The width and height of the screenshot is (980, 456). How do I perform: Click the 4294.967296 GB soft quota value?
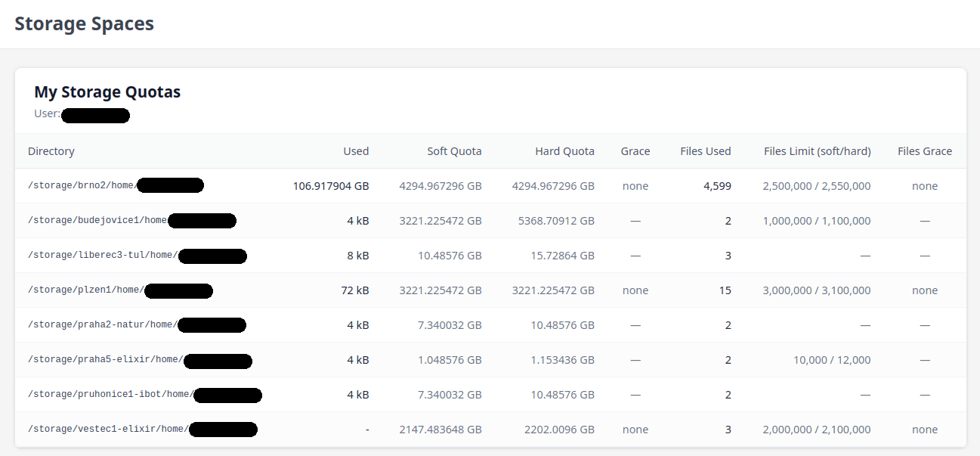[x=441, y=186]
